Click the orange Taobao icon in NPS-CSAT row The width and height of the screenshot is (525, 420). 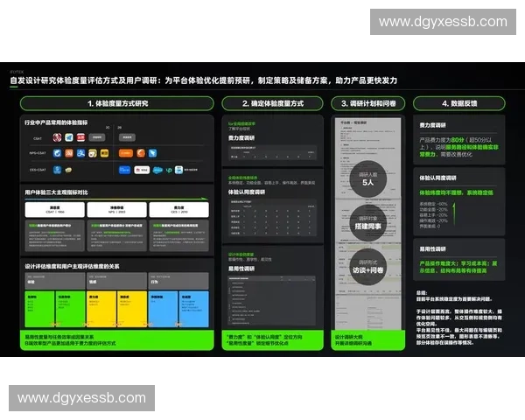(68, 152)
